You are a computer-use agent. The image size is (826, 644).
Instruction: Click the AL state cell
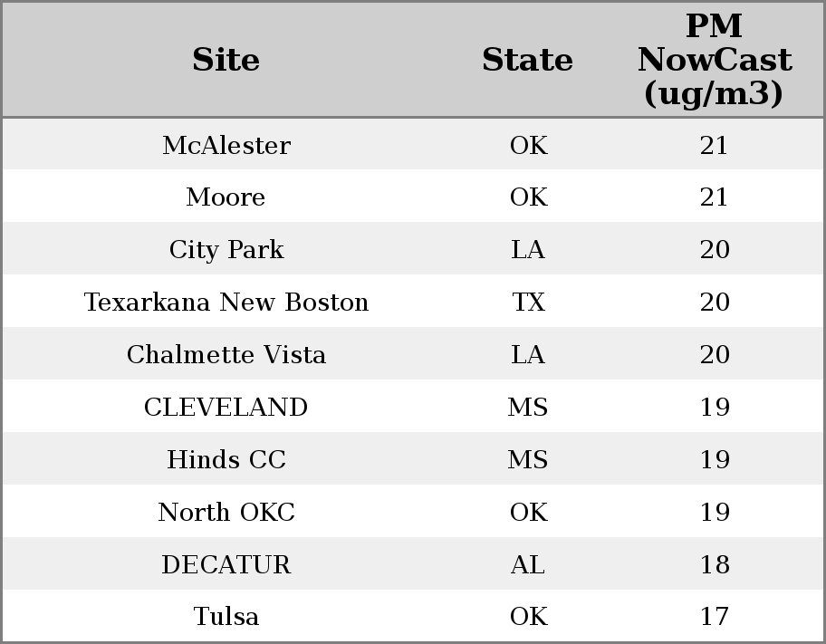(x=528, y=564)
